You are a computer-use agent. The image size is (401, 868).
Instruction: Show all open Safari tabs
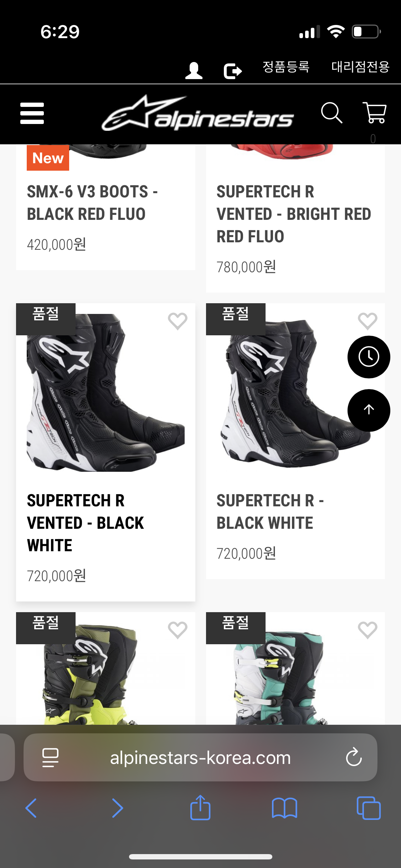tap(369, 808)
